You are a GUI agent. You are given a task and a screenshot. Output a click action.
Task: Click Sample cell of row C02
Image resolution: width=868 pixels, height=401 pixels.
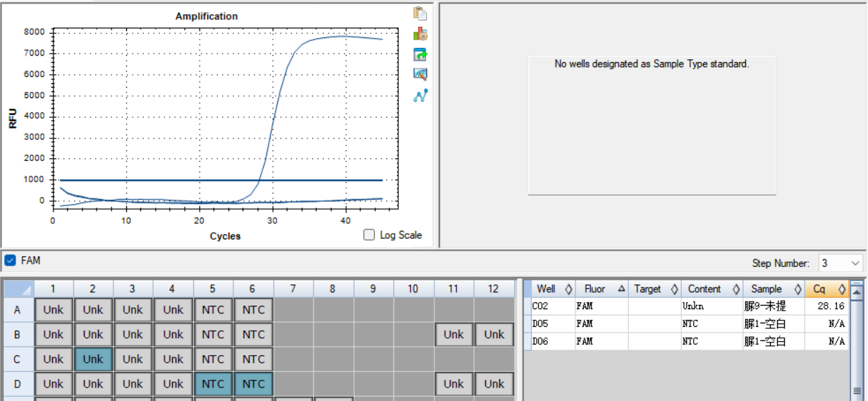[774, 306]
